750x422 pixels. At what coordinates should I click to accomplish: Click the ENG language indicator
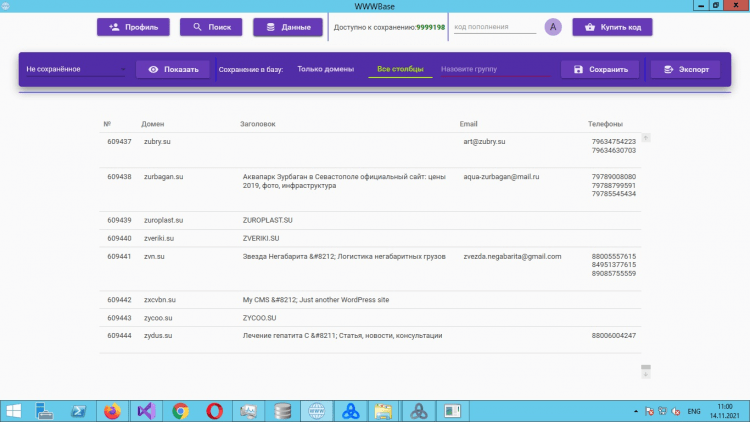[694, 411]
